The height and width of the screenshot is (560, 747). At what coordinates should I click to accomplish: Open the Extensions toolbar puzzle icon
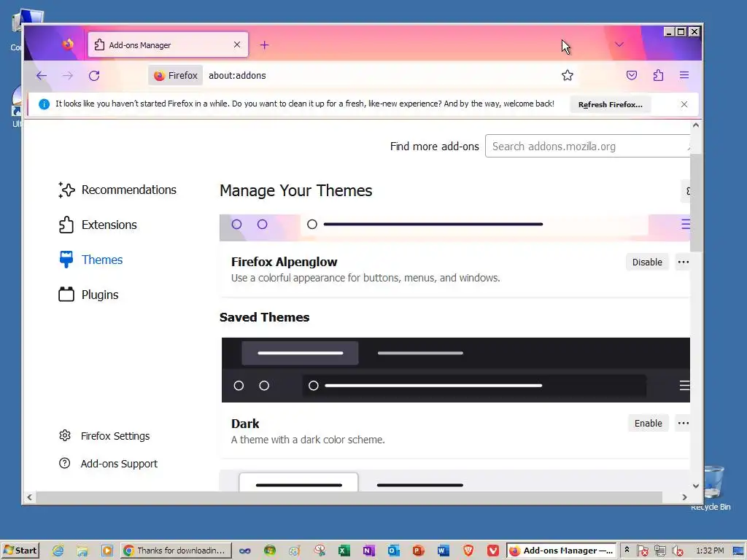click(x=658, y=75)
